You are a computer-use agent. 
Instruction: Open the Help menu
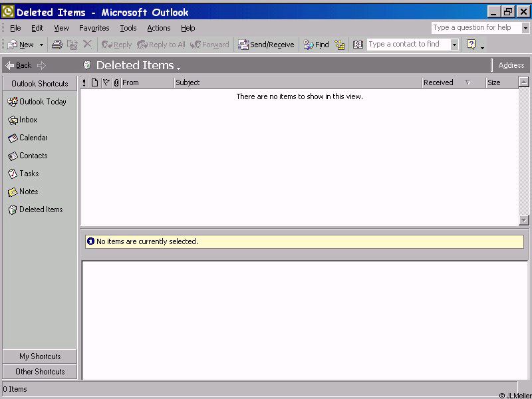pos(188,28)
